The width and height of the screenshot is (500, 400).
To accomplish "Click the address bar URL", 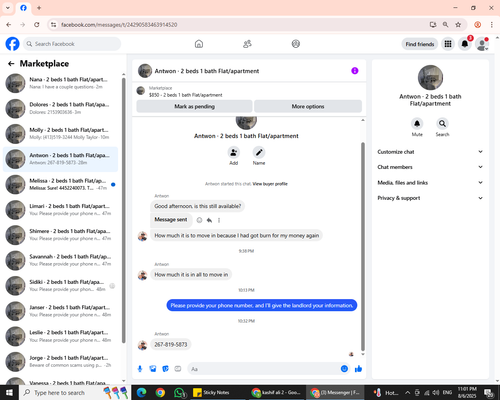I will pos(119,25).
